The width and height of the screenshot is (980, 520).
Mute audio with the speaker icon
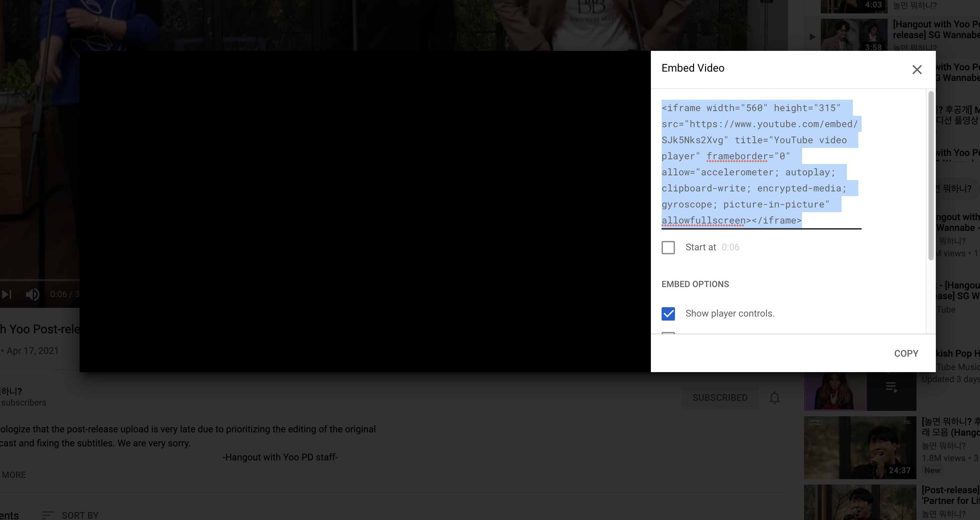(32, 294)
